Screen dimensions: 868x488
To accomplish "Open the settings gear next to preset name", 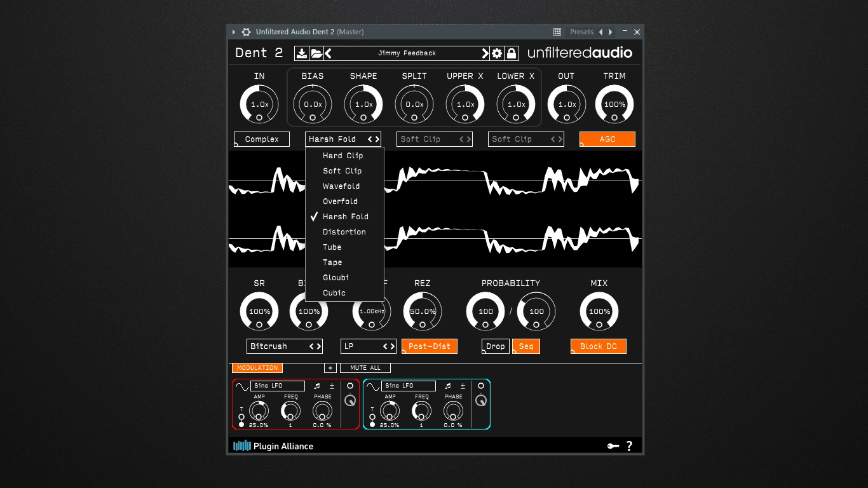I will click(497, 53).
